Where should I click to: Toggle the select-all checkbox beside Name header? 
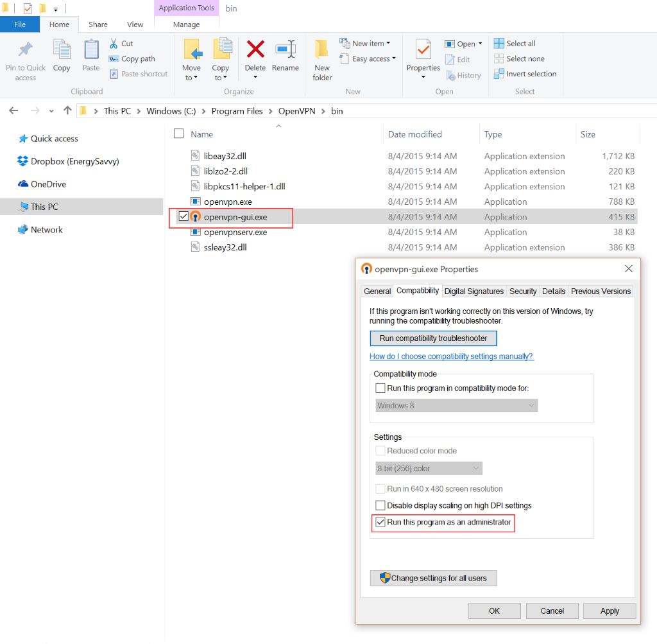tap(179, 134)
